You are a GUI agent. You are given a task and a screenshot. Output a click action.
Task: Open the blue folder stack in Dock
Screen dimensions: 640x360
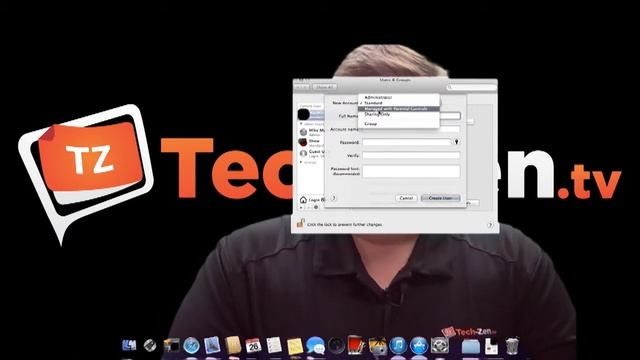471,346
